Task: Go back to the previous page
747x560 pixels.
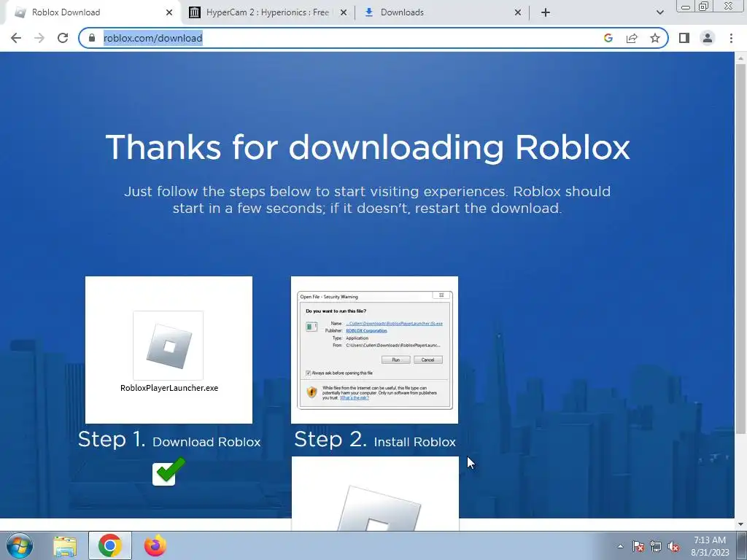Action: [16, 38]
